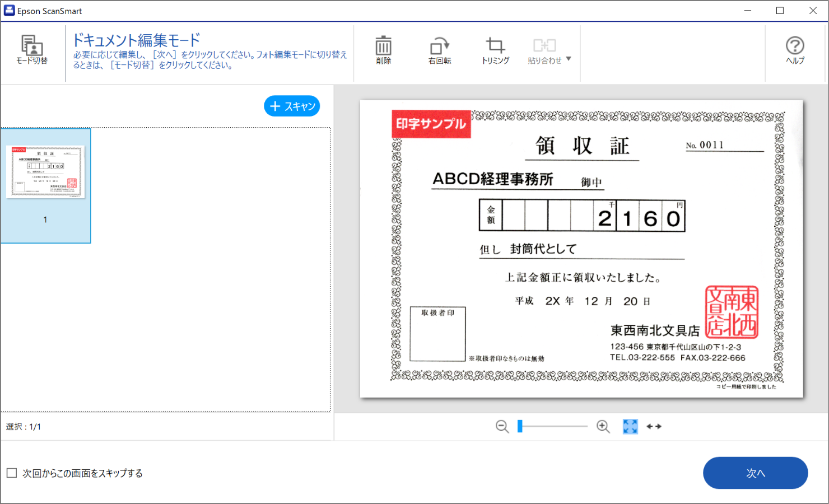Close the Epson ScanSmart window

click(813, 11)
